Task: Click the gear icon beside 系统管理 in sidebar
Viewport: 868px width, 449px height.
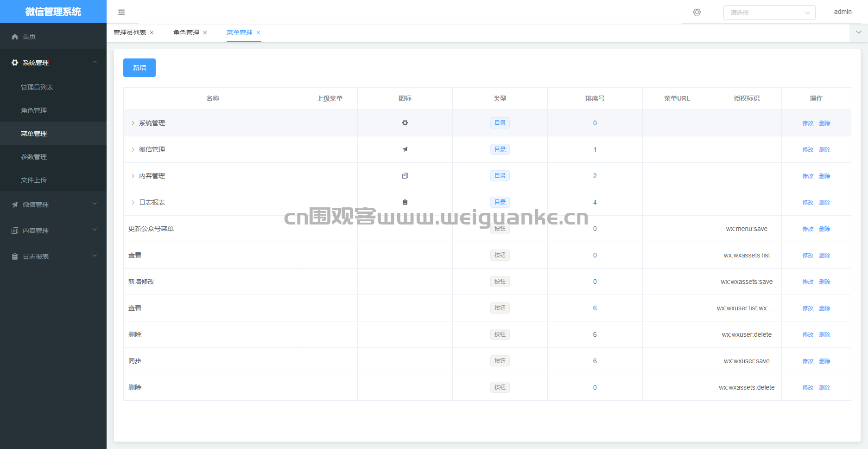Action: tap(15, 63)
